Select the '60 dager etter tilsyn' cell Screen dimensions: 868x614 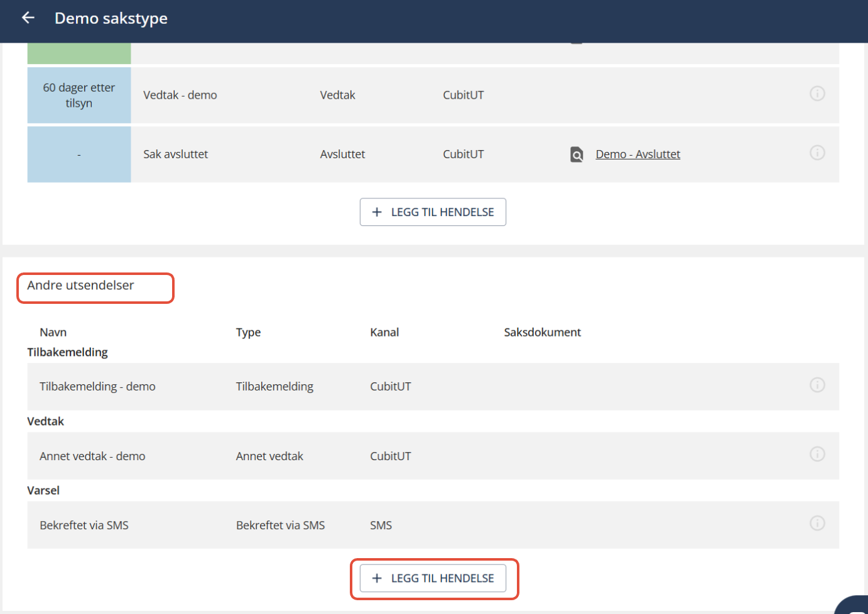pyautogui.click(x=79, y=95)
